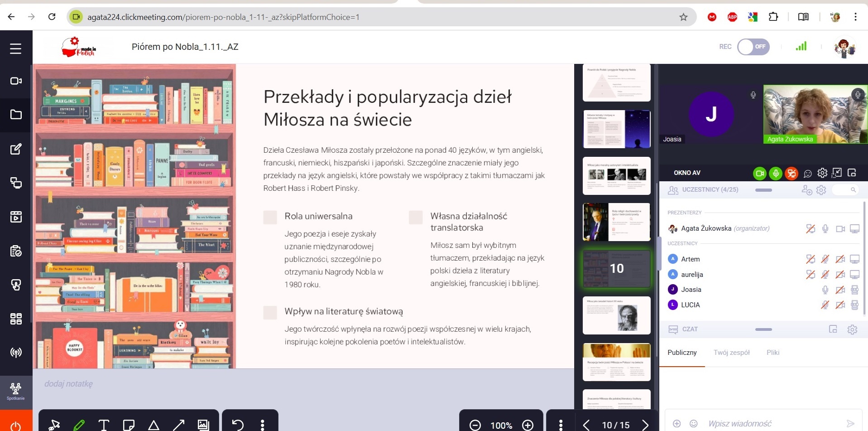Select the green pencil drawing tool
Viewport: 868px width, 431px height.
pos(79,425)
